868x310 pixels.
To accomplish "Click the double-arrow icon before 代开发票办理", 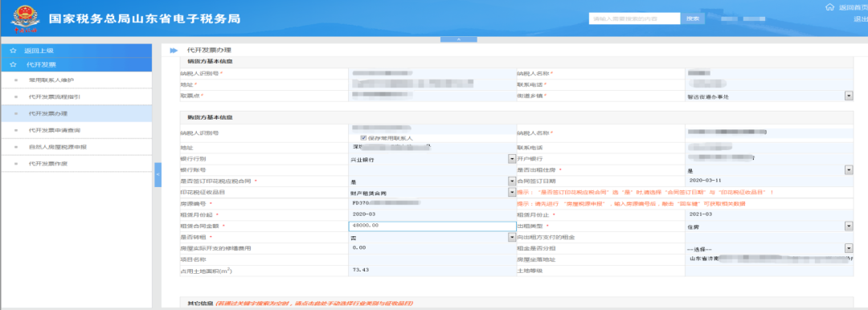I will (174, 51).
